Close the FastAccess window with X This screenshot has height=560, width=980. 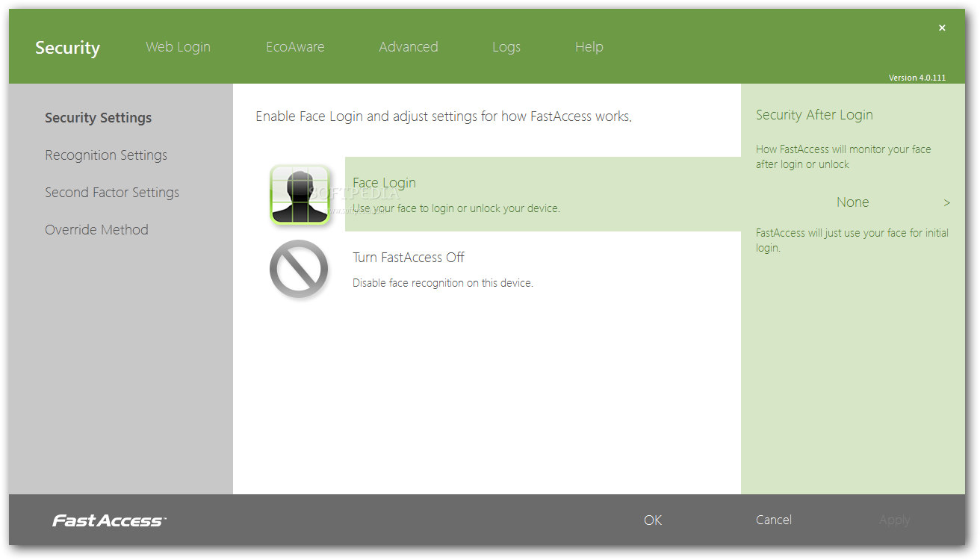[x=942, y=28]
